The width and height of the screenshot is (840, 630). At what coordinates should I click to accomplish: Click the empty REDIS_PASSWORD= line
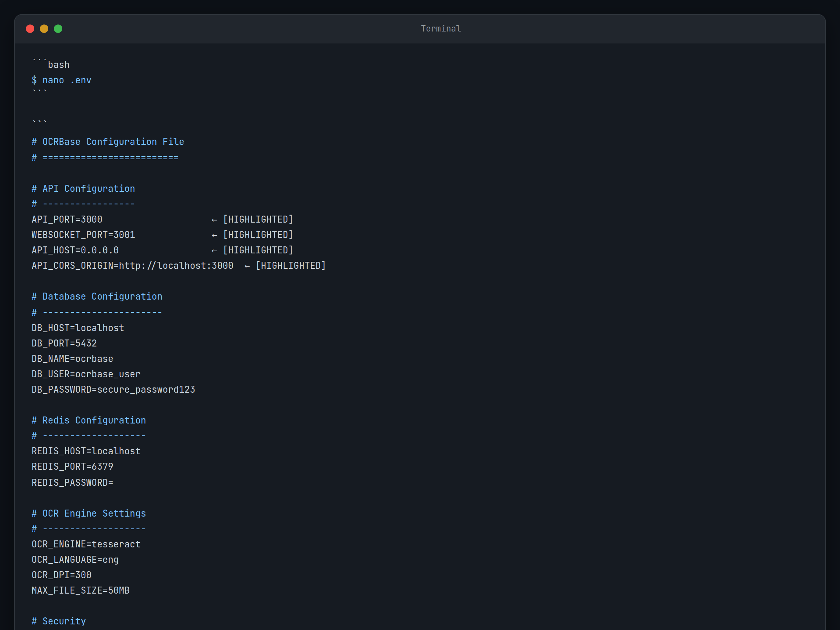(x=72, y=483)
